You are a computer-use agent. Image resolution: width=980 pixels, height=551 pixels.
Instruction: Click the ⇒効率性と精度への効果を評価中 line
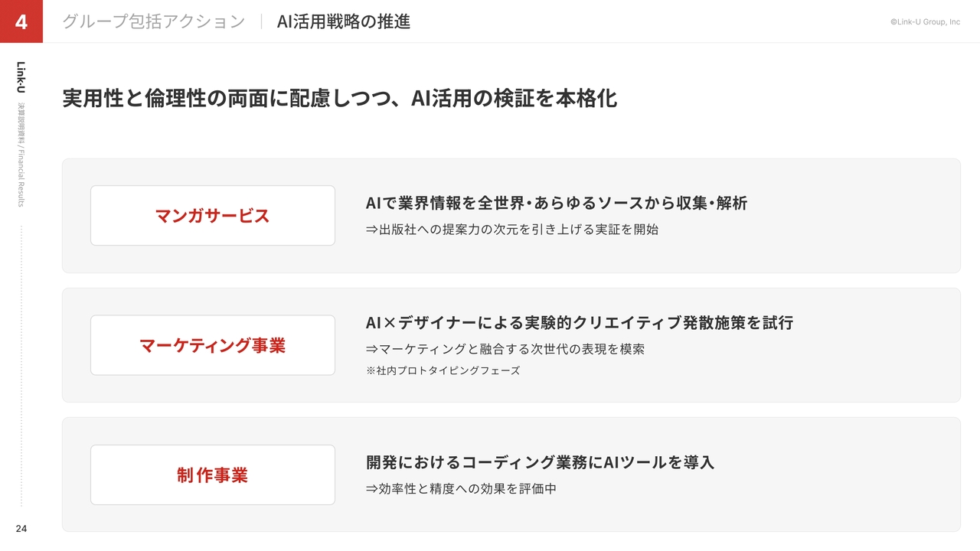point(461,488)
